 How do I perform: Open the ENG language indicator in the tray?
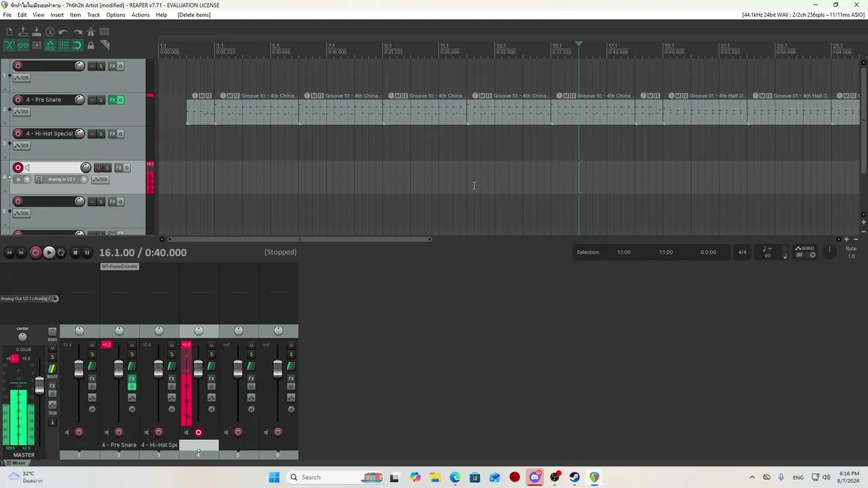[x=798, y=477]
